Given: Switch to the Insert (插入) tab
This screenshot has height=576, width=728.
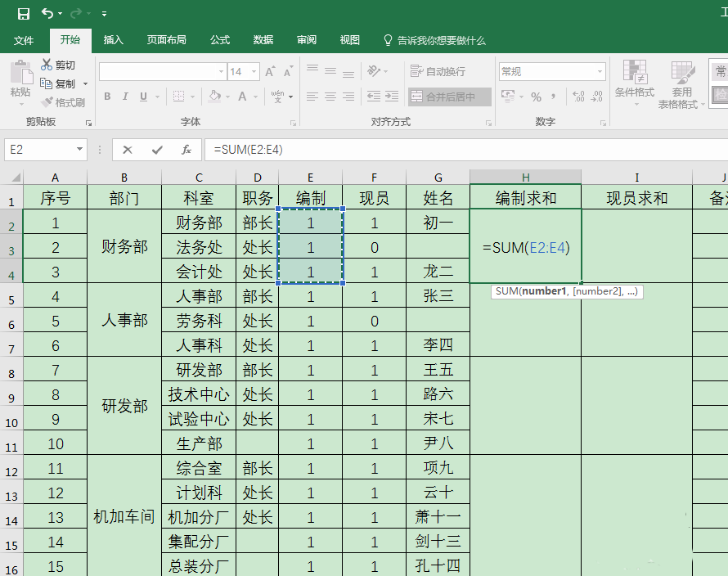Looking at the screenshot, I should click(113, 40).
